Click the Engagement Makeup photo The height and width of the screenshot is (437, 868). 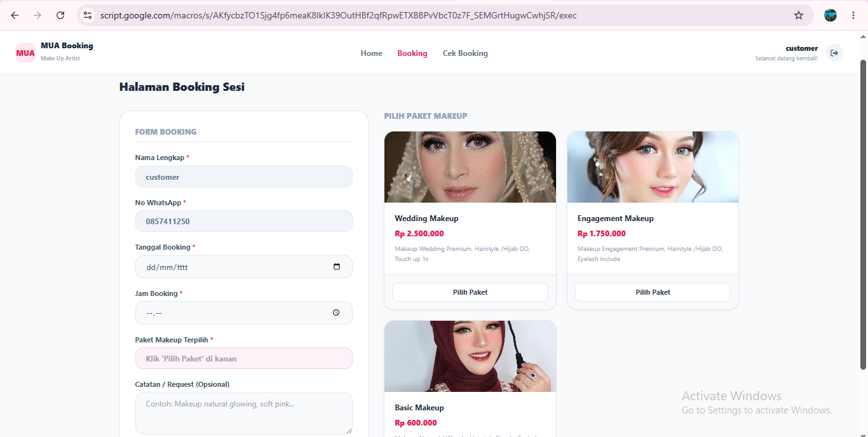(x=653, y=167)
